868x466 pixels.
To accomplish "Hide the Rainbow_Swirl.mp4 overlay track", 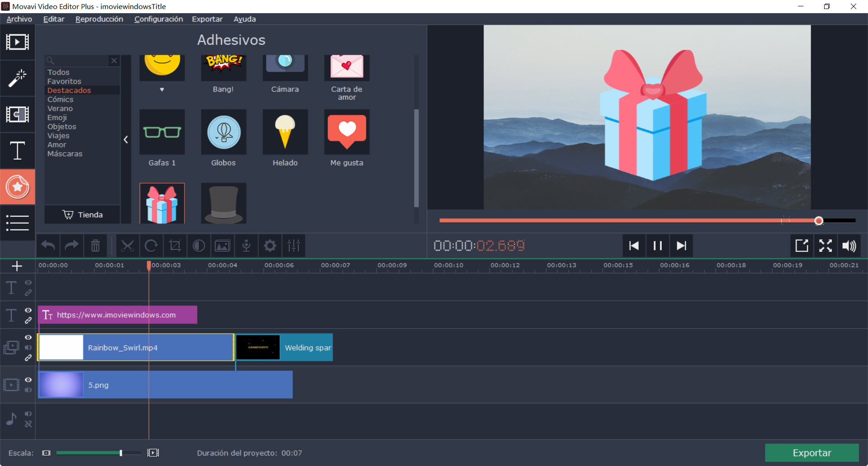I will 28,338.
